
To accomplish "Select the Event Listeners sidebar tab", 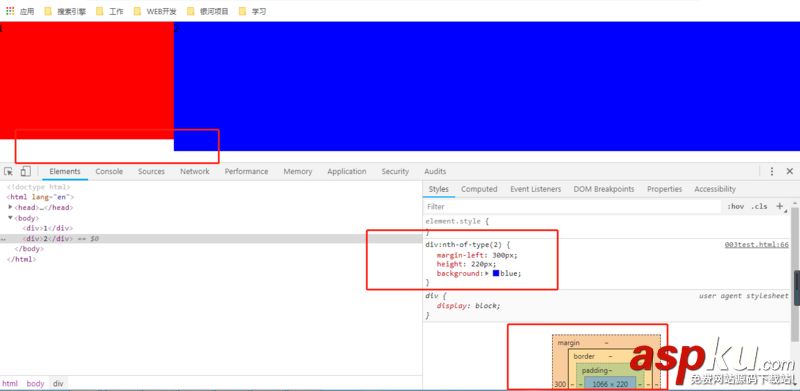I will [x=536, y=189].
